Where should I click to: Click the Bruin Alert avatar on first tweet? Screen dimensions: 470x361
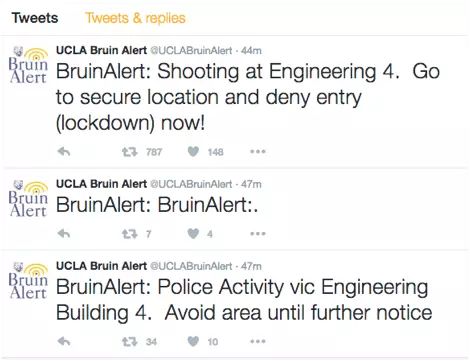point(28,65)
